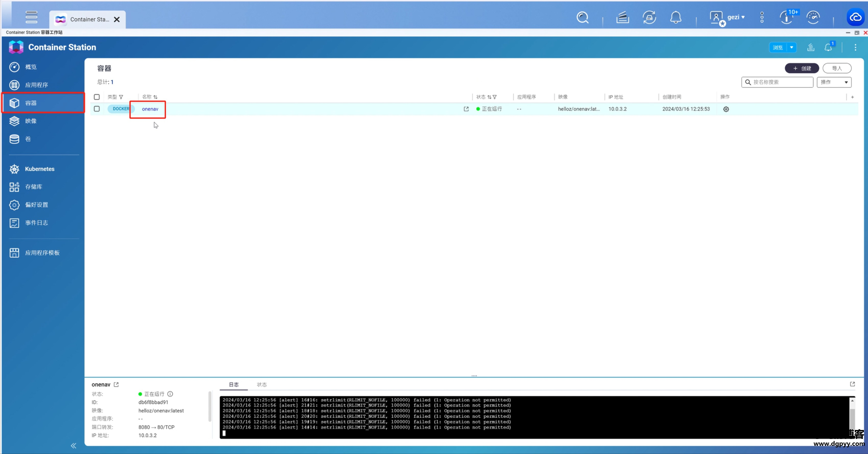Open the myQNAPcloud cloud icon
This screenshot has width=868, height=454.
point(855,17)
